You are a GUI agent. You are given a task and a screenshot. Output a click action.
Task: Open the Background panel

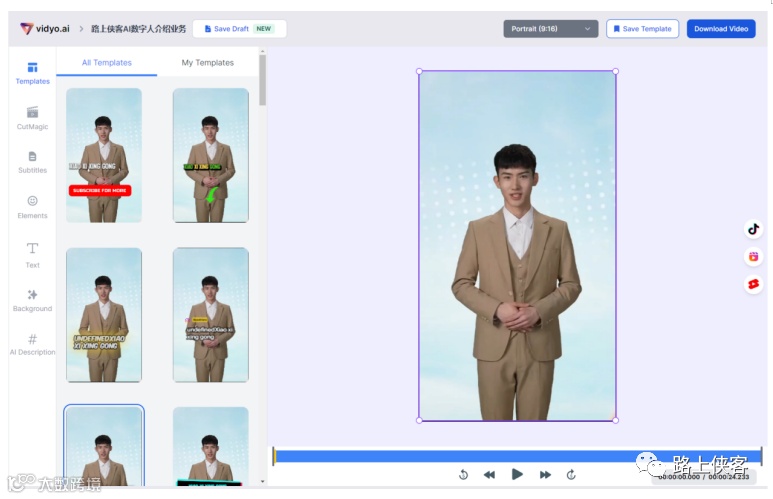[x=33, y=300]
